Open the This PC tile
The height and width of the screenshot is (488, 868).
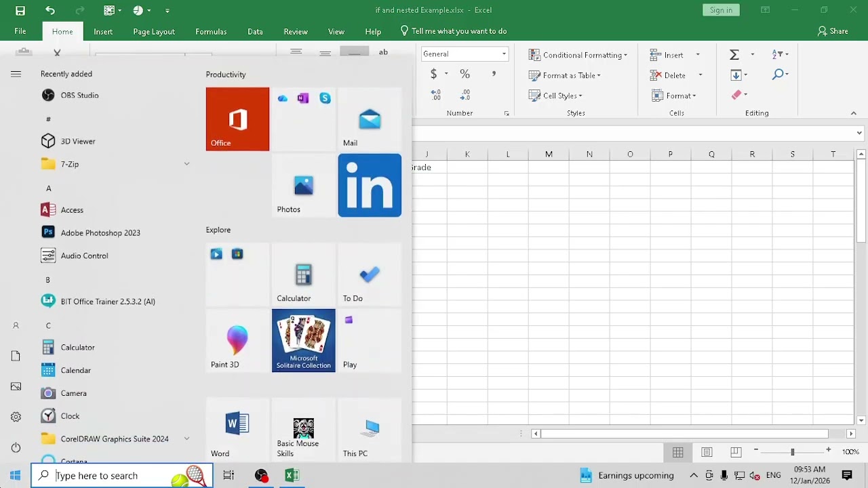370,430
